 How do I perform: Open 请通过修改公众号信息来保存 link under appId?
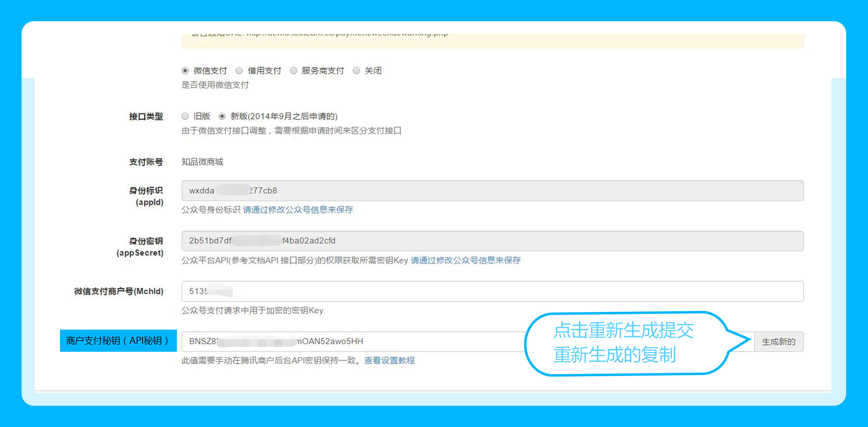coord(298,210)
